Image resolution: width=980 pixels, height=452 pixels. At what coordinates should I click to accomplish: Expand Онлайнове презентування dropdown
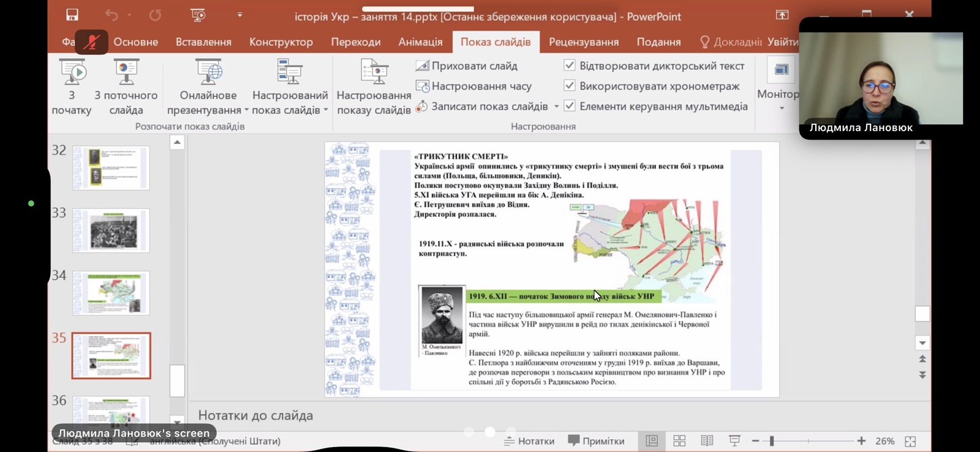[x=246, y=110]
